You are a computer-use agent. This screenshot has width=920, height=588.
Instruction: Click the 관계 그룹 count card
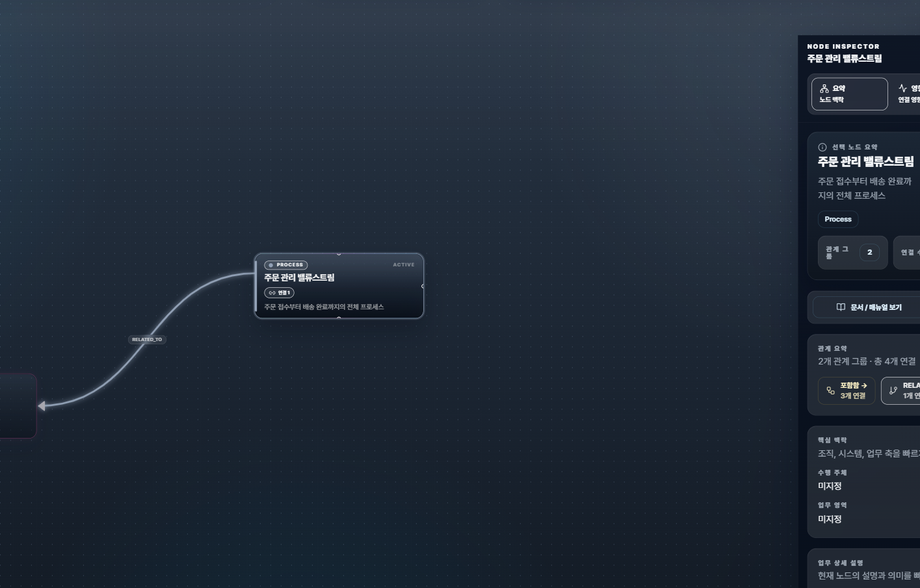[x=852, y=253]
